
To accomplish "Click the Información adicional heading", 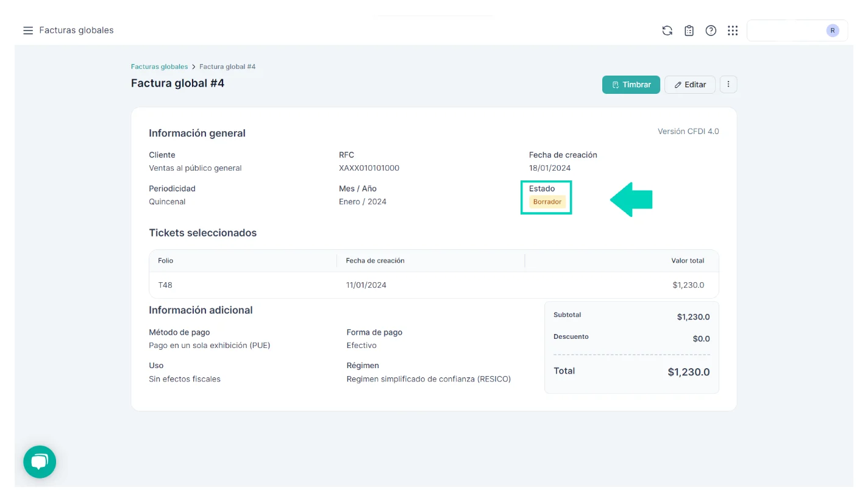I will coord(201,310).
